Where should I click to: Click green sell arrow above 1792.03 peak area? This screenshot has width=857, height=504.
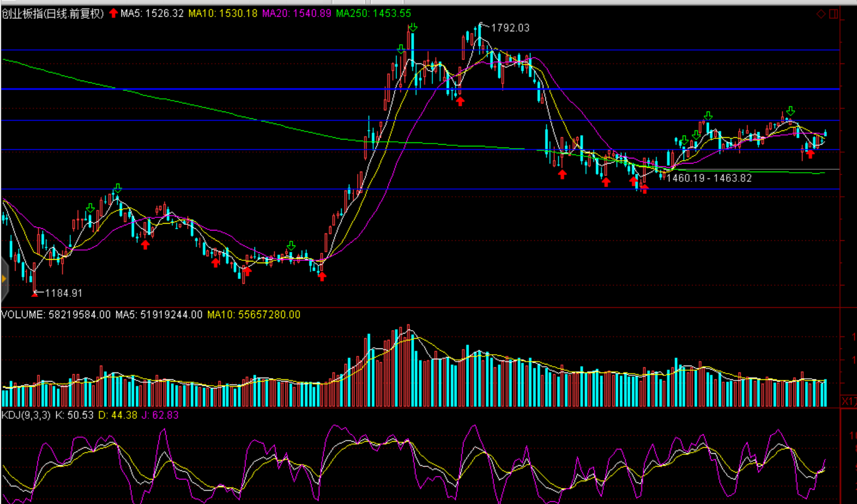point(412,27)
